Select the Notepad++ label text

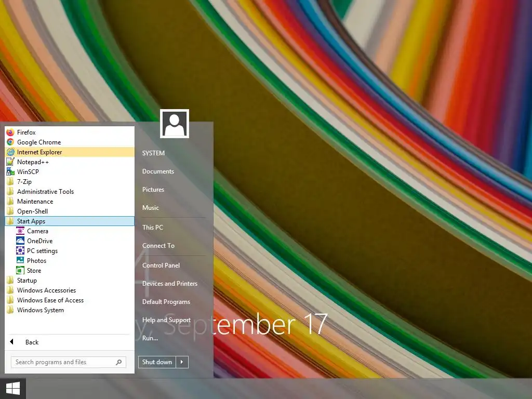pos(33,162)
